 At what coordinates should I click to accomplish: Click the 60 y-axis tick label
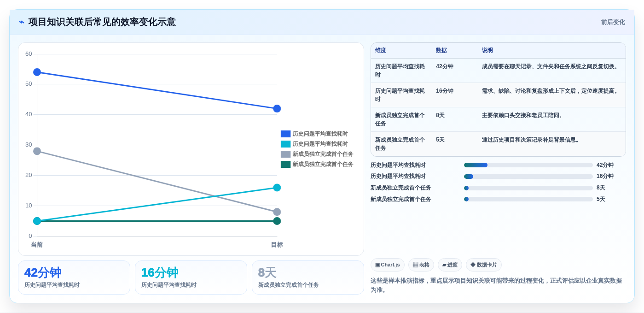29,54
